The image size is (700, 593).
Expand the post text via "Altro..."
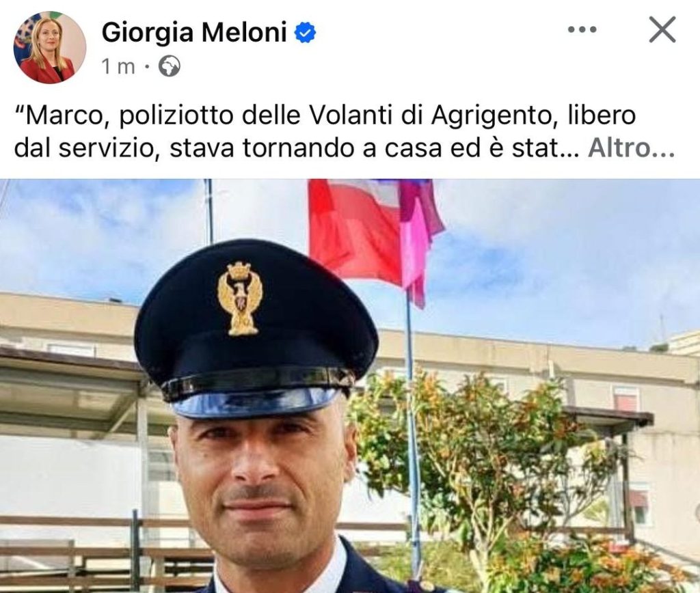631,148
